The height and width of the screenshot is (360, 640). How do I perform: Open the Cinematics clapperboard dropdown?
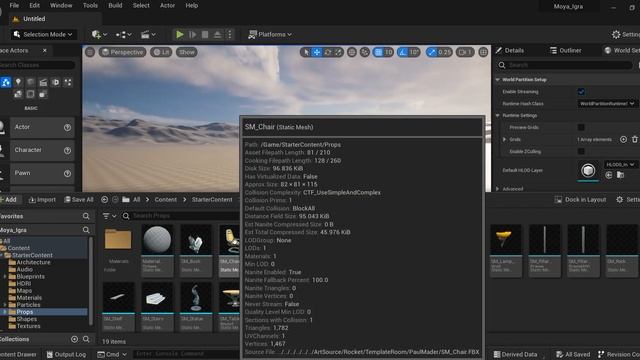[148, 35]
